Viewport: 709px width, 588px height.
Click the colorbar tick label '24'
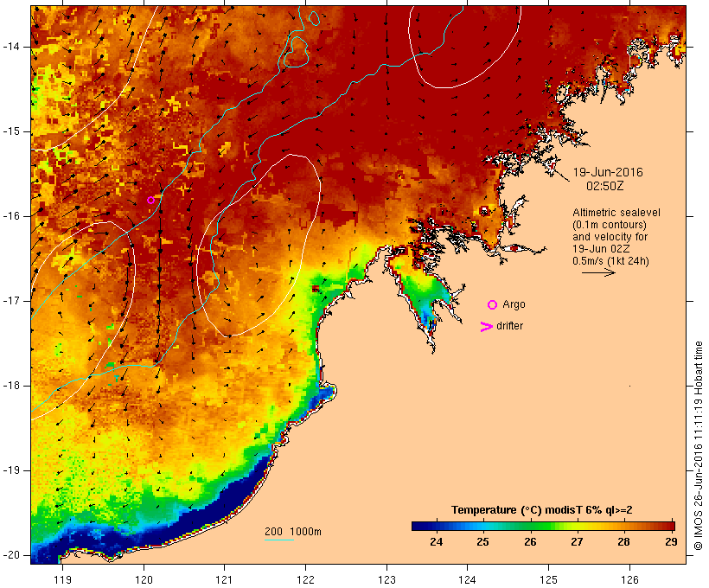pos(437,541)
